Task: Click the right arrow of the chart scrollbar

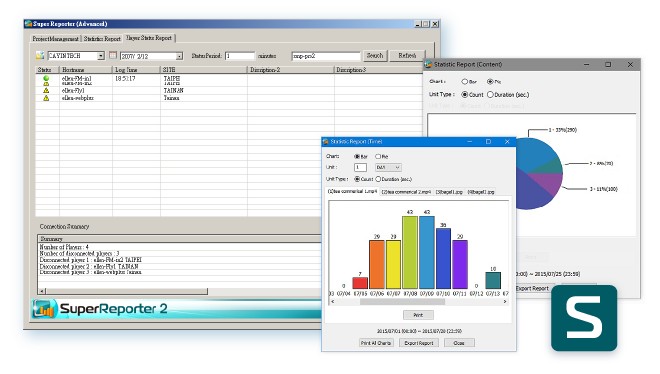Action: pyautogui.click(x=505, y=302)
